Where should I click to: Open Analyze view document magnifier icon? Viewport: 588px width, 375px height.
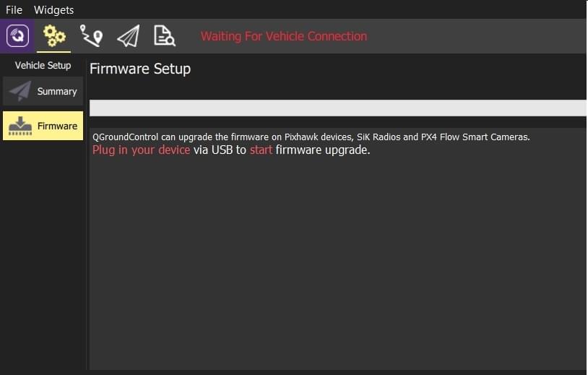164,36
